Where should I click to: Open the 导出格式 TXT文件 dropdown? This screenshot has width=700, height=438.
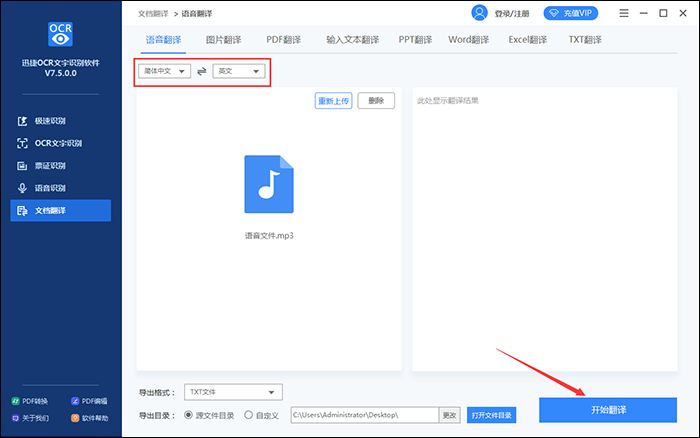click(x=233, y=392)
